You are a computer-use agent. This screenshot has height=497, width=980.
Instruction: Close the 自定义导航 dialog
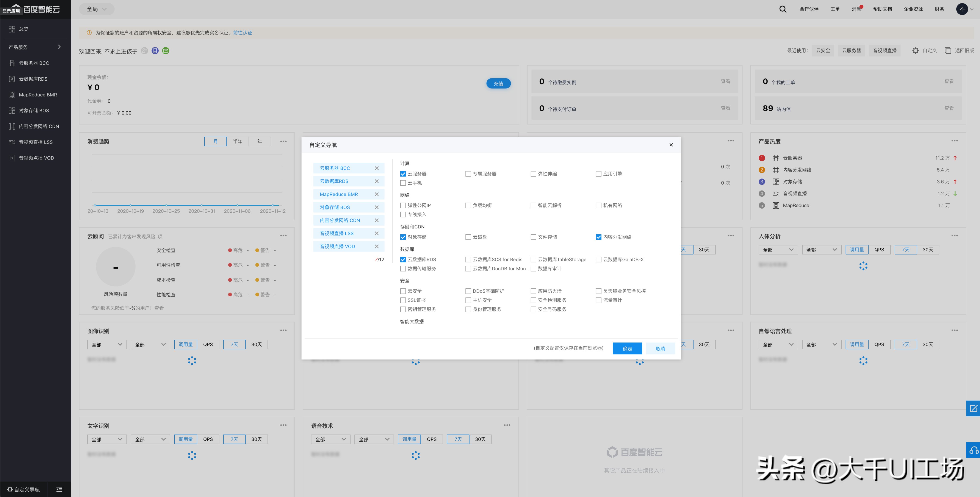(671, 145)
